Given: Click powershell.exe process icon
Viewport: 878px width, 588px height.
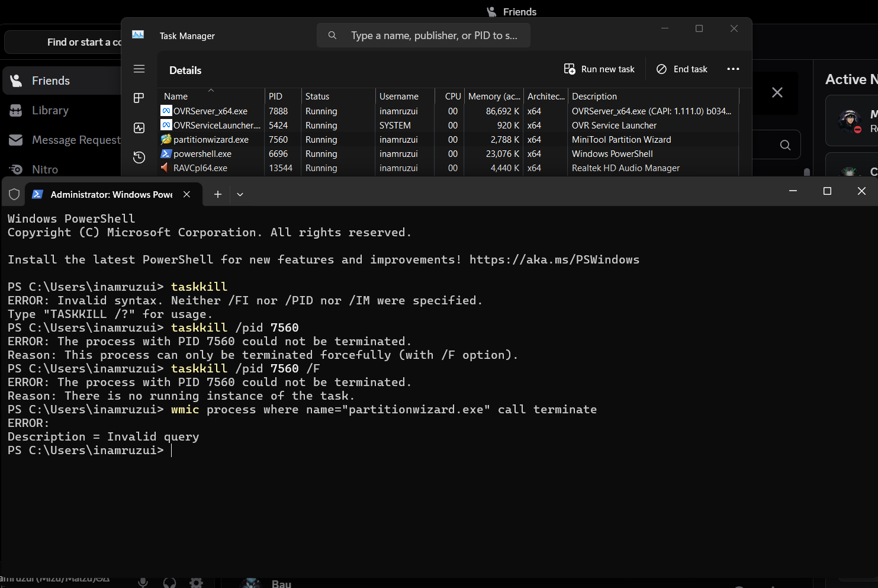Looking at the screenshot, I should coord(166,154).
